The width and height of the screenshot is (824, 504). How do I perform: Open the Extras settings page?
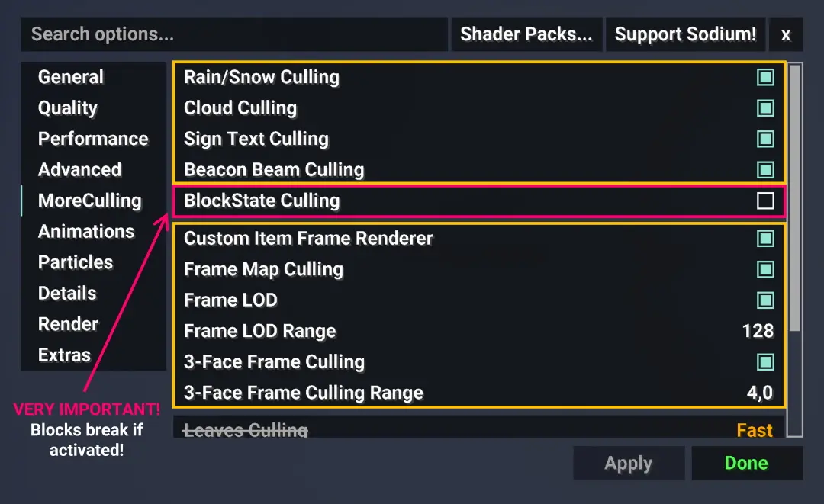[x=64, y=355]
